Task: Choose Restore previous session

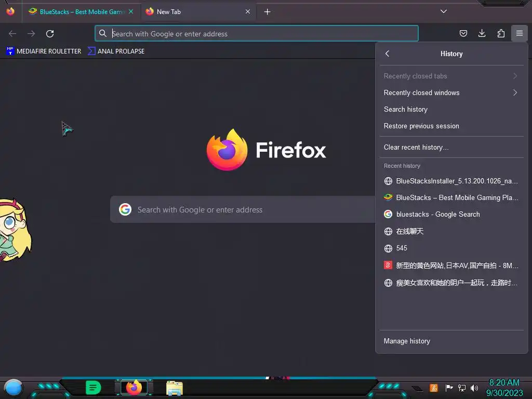Action: pyautogui.click(x=451, y=126)
